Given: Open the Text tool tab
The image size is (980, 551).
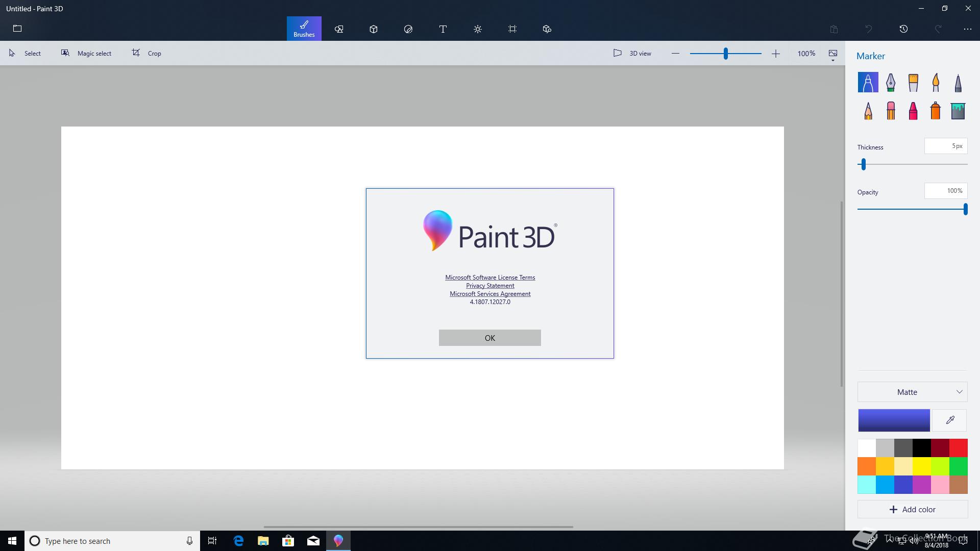Looking at the screenshot, I should (443, 29).
